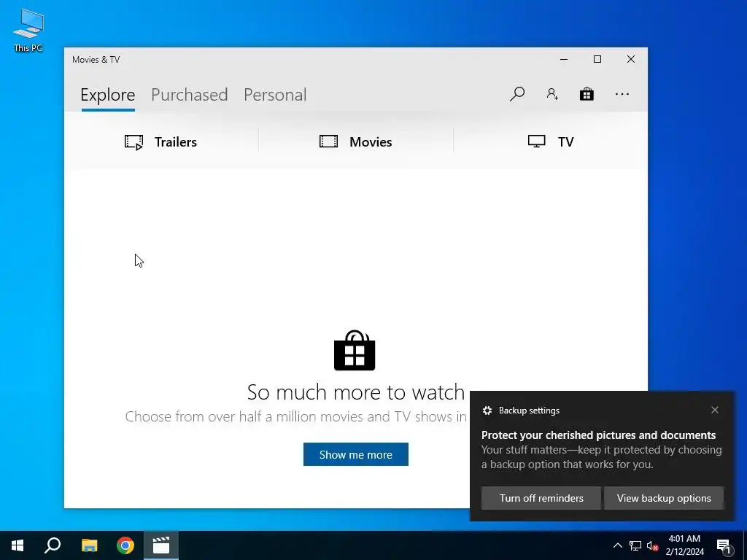Open the Store shopping bag icon in toolbar
The width and height of the screenshot is (747, 560).
(587, 94)
